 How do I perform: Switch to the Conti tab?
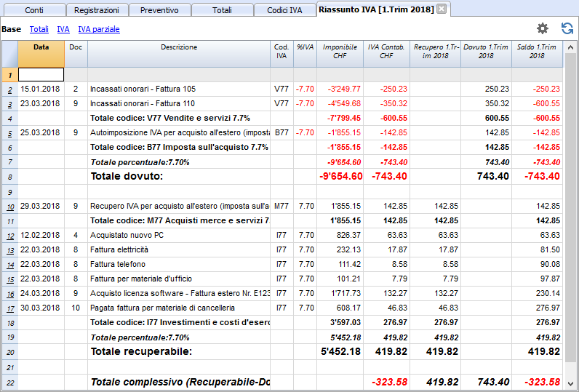click(34, 10)
